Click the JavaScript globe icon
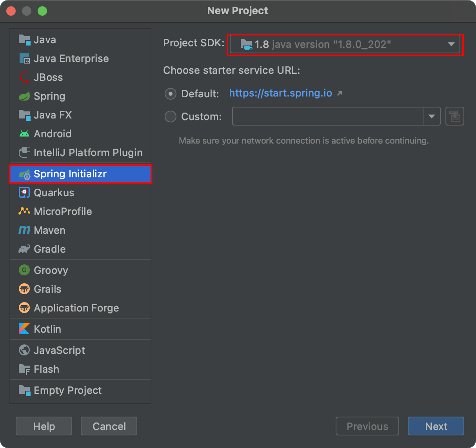 tap(24, 350)
